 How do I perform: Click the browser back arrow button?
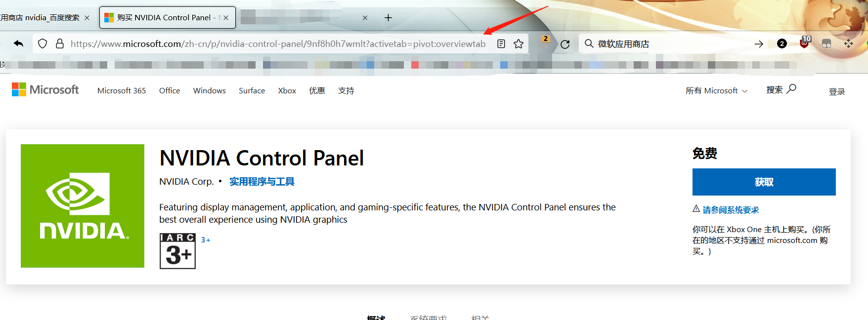(18, 44)
